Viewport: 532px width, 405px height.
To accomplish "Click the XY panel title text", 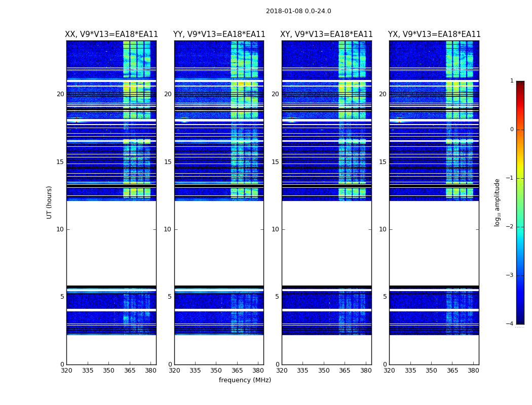I will click(x=327, y=34).
